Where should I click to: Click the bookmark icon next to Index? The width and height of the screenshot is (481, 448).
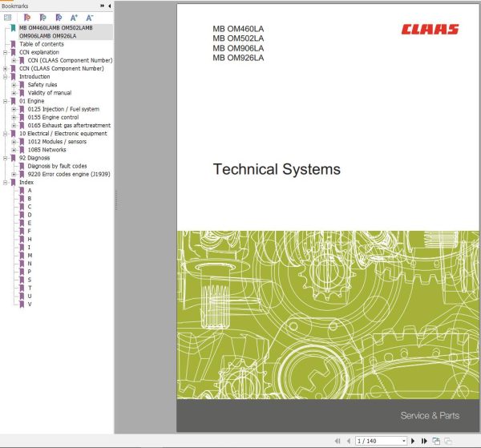pyautogui.click(x=13, y=183)
